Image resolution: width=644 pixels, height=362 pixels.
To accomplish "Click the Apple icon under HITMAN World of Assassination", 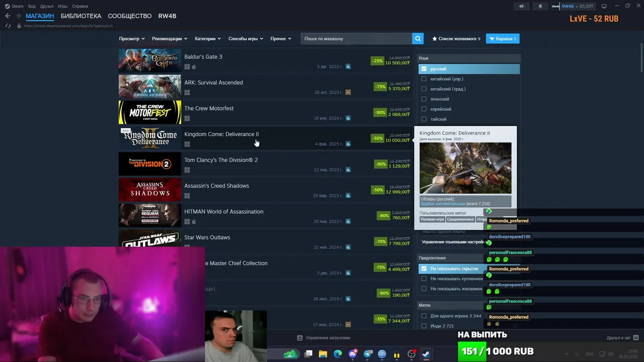I will (x=194, y=222).
